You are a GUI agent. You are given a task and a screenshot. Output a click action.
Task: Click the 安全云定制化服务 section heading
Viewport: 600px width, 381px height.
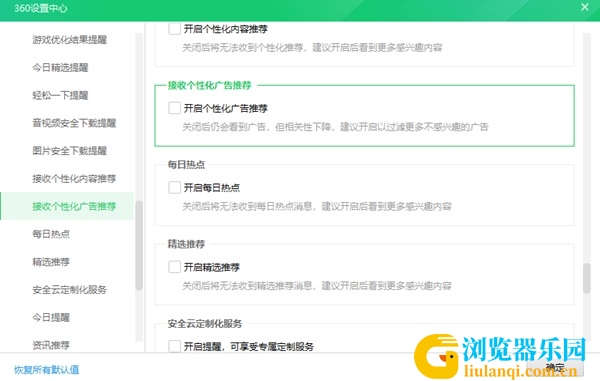tap(205, 323)
